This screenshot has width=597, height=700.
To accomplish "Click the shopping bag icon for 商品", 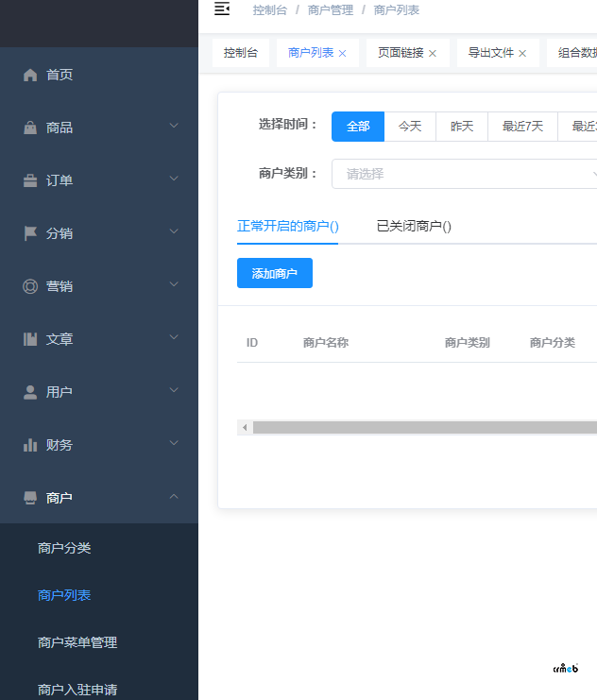I will pyautogui.click(x=30, y=128).
